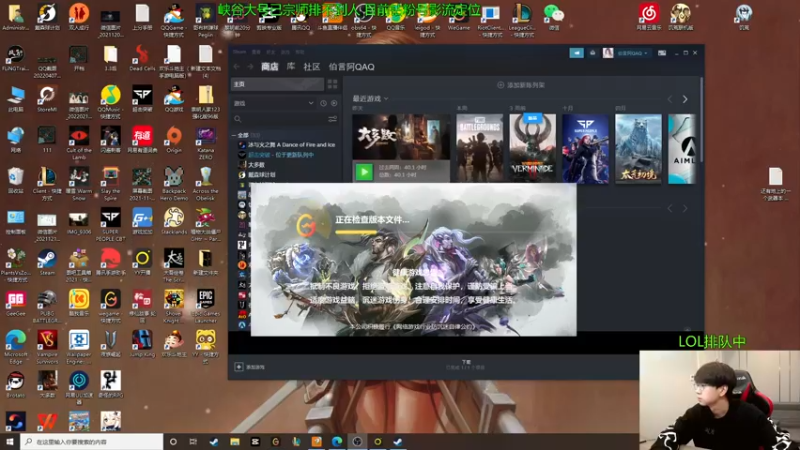Open the Katana ZERO desktop icon
800x450 pixels.
(x=205, y=143)
